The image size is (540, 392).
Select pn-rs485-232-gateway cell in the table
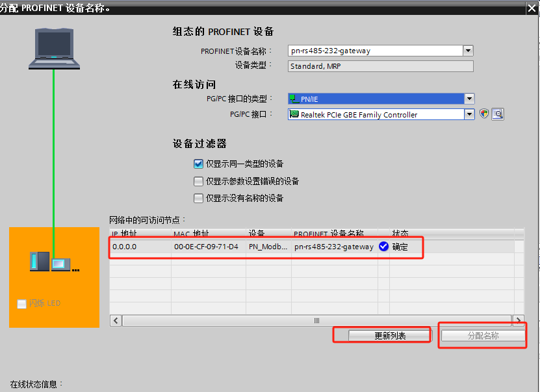point(335,247)
